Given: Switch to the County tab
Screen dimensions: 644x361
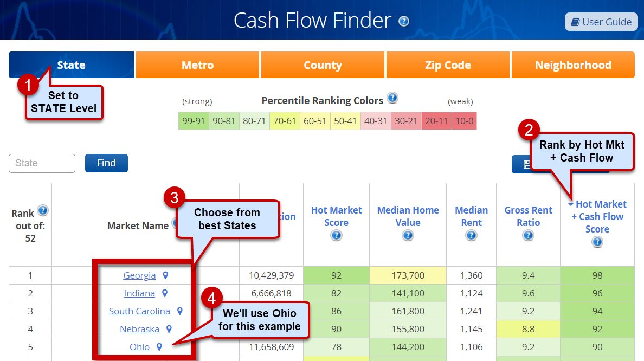Looking at the screenshot, I should point(323,65).
